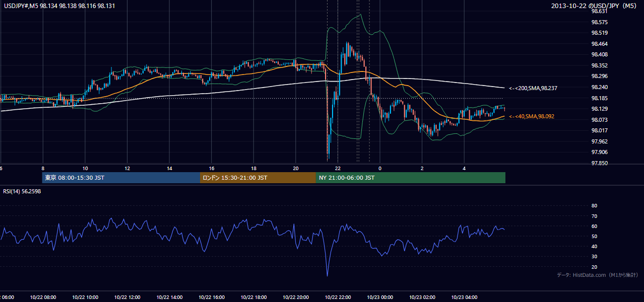
Task: Click the 10/23 04:00 date axis label
Action: (464, 297)
